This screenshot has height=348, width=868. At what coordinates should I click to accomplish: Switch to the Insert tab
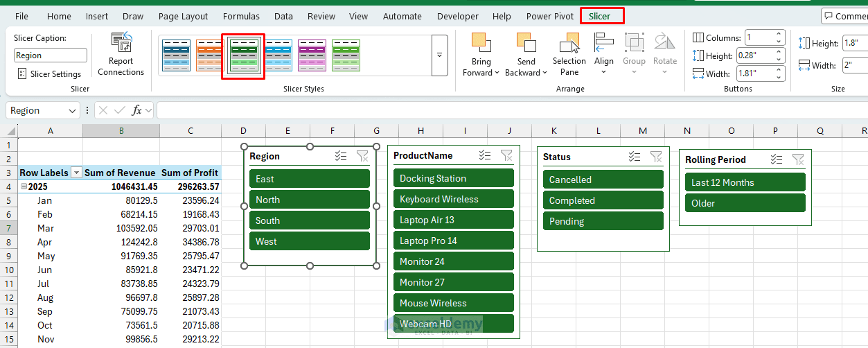click(x=97, y=16)
